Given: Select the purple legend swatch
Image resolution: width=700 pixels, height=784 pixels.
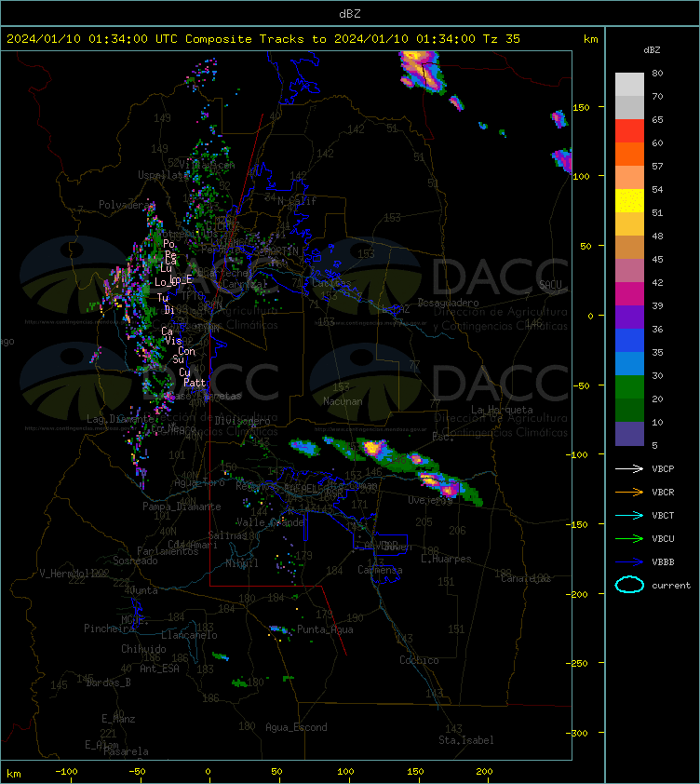Looking at the screenshot, I should click(629, 317).
